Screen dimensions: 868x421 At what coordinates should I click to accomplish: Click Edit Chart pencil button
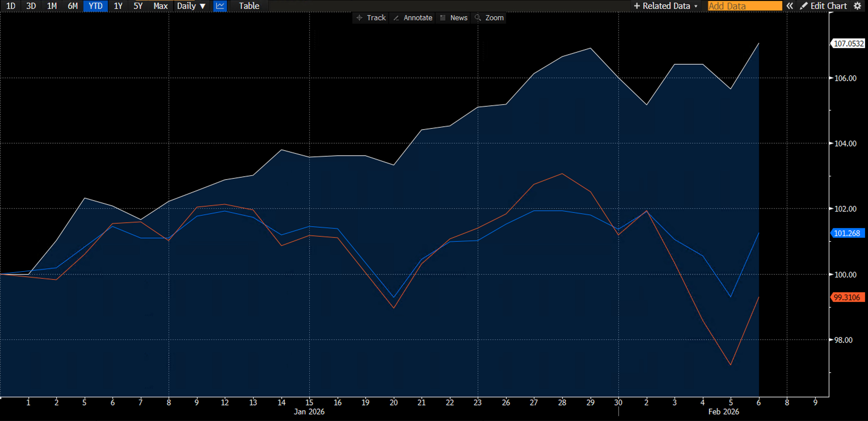pos(823,6)
